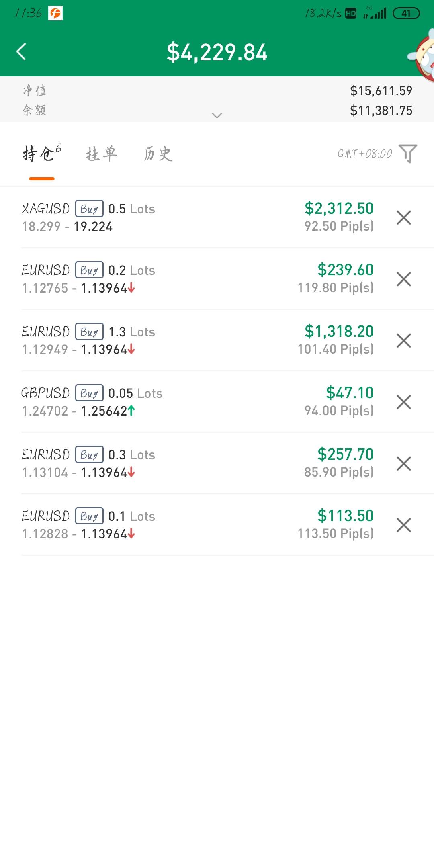Tap the Buy tag on GBPUSD

pos(89,393)
